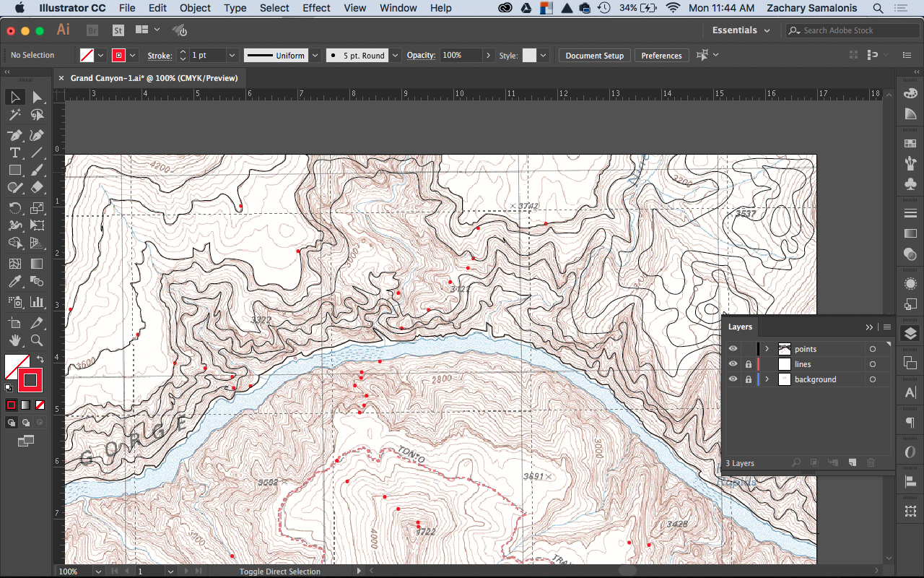Select the Selection (black arrow) tool
The width and height of the screenshot is (924, 578).
click(x=14, y=97)
